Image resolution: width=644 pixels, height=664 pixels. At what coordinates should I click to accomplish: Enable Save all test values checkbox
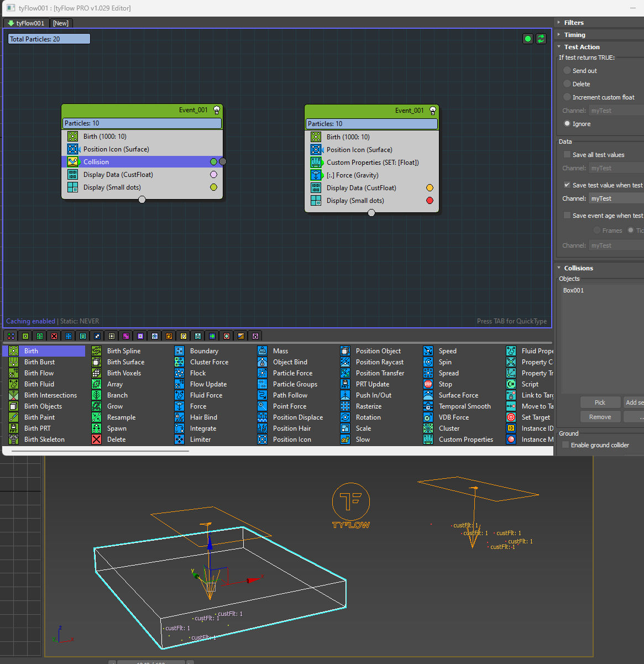coord(567,155)
